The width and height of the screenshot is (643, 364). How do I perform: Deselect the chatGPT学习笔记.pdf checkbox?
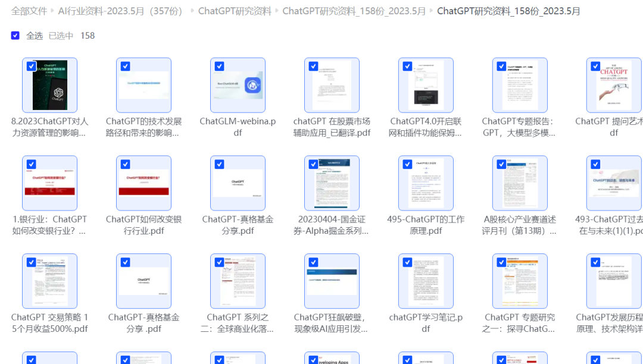(x=407, y=262)
